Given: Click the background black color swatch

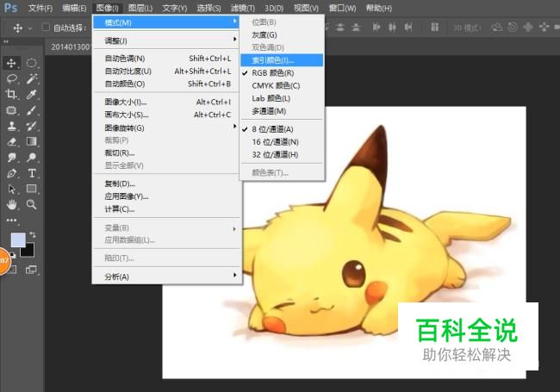Looking at the screenshot, I should pyautogui.click(x=28, y=252).
